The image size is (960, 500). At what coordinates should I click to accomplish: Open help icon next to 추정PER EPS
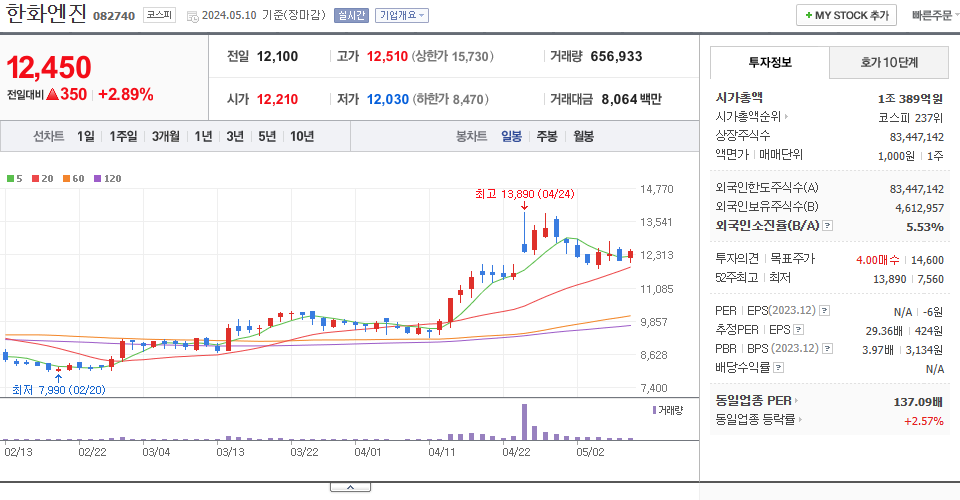(x=798, y=330)
